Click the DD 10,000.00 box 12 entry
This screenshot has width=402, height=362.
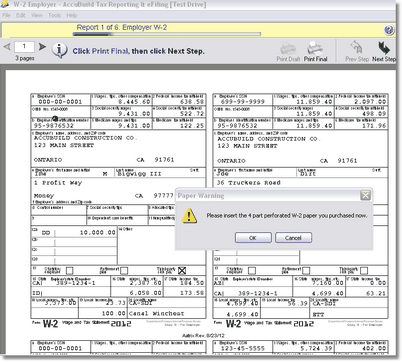[79, 233]
